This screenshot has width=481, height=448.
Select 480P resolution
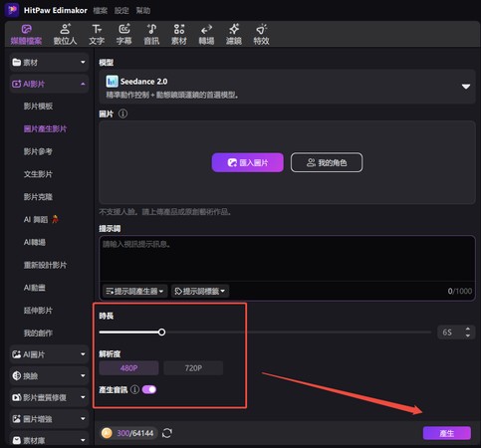(128, 368)
